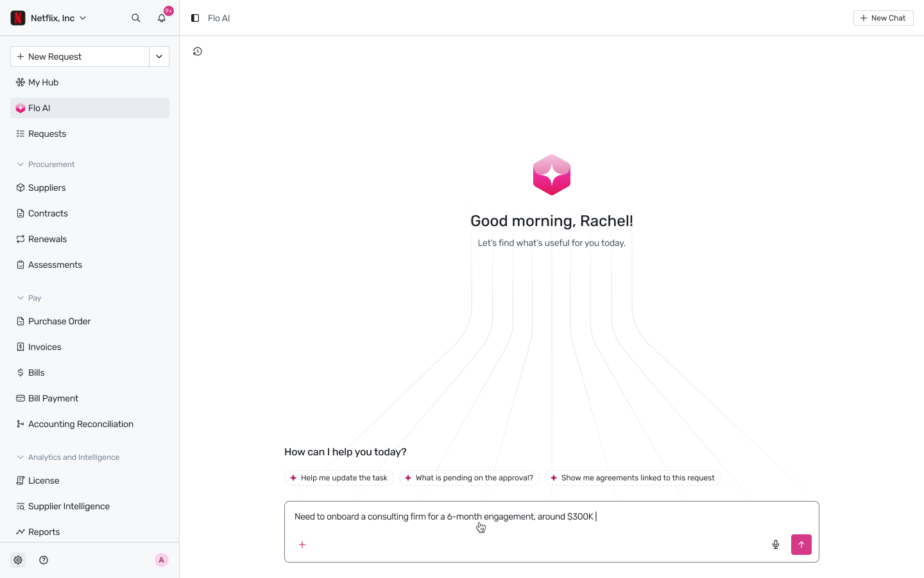The width and height of the screenshot is (924, 578).
Task: Click the Bill Payment card icon
Action: tap(21, 398)
